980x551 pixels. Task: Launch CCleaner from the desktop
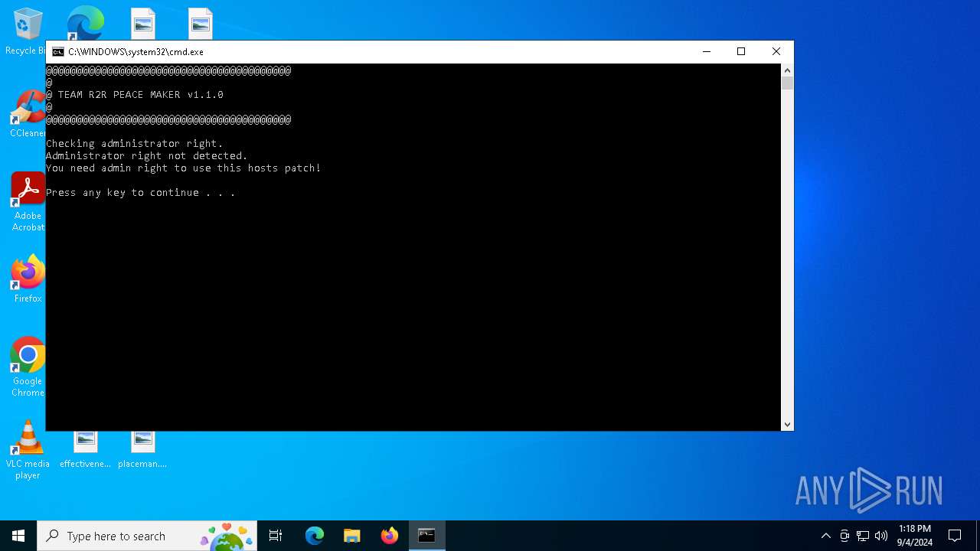pyautogui.click(x=28, y=115)
